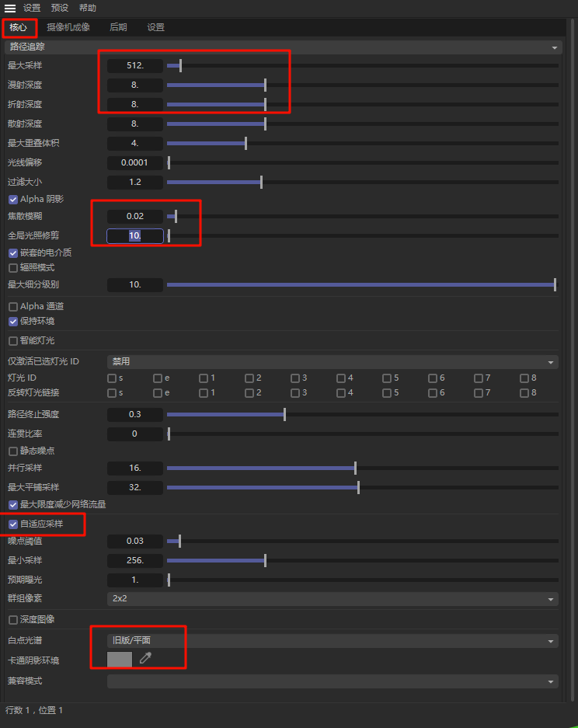Viewport: 578px width, 728px height.
Task: Open the 帮助 menu
Action: coord(88,8)
